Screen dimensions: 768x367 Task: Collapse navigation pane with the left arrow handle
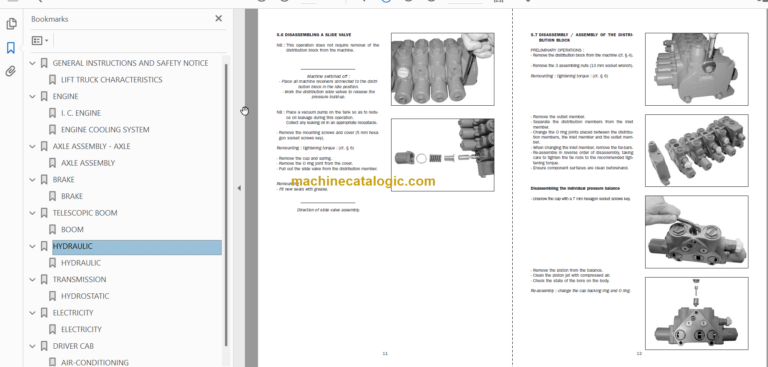(239, 188)
